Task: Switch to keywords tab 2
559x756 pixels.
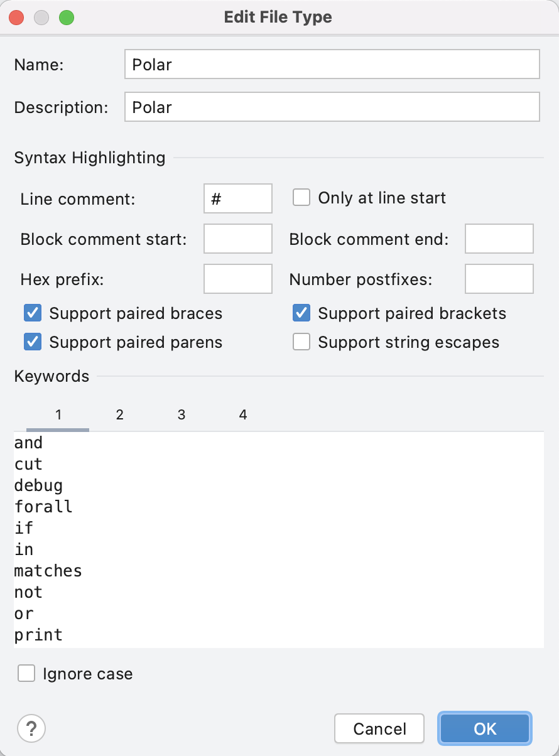Action: pos(119,414)
